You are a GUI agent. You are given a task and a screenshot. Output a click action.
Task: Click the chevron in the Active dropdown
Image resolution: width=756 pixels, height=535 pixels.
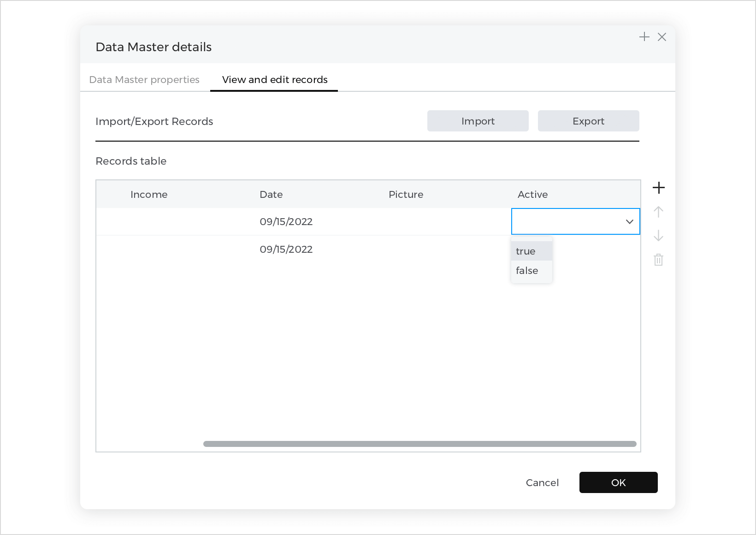point(629,221)
